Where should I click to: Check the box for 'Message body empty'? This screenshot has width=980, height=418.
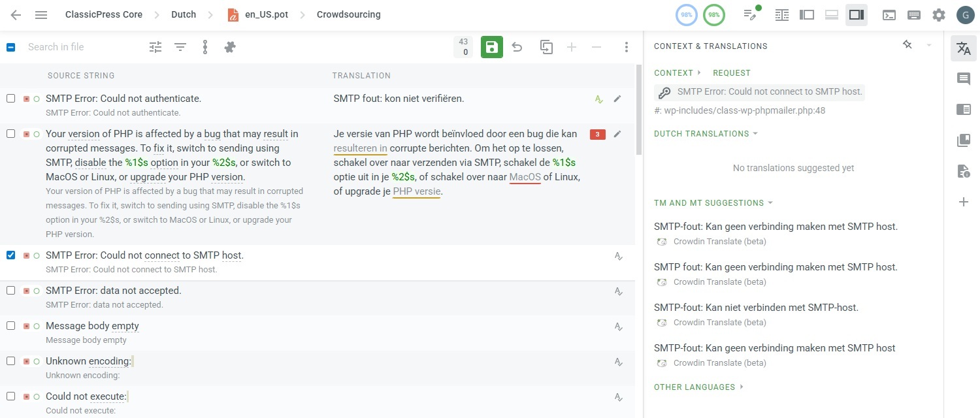[x=10, y=326]
